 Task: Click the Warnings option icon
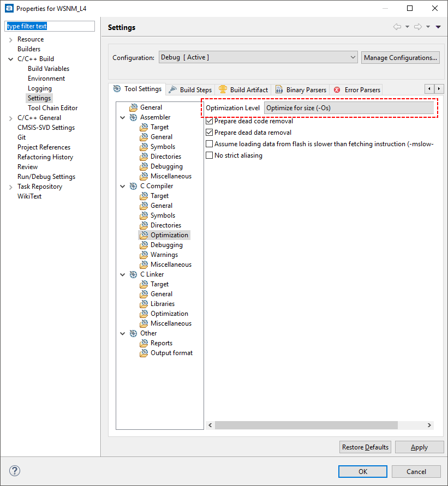tap(144, 255)
